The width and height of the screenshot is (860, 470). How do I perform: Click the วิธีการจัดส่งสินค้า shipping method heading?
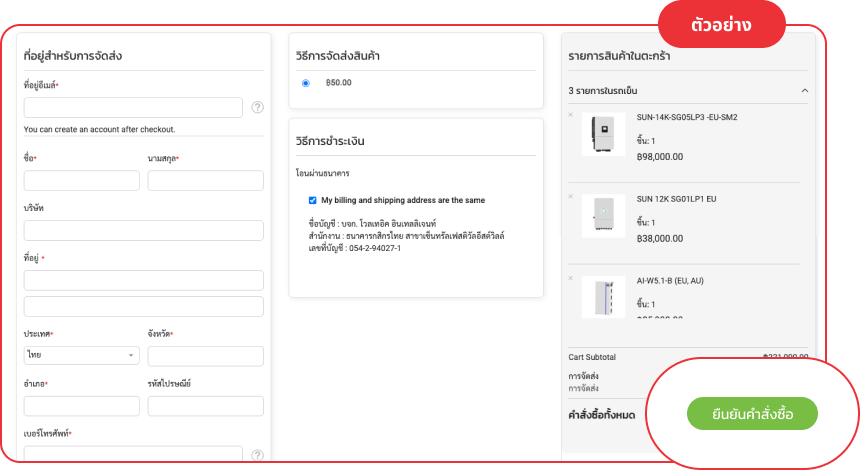pyautogui.click(x=338, y=56)
